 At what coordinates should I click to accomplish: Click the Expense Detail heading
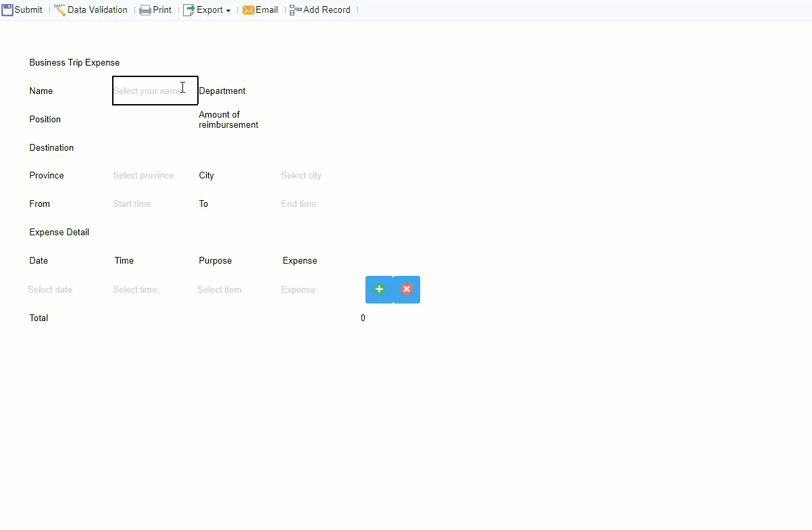coord(59,233)
